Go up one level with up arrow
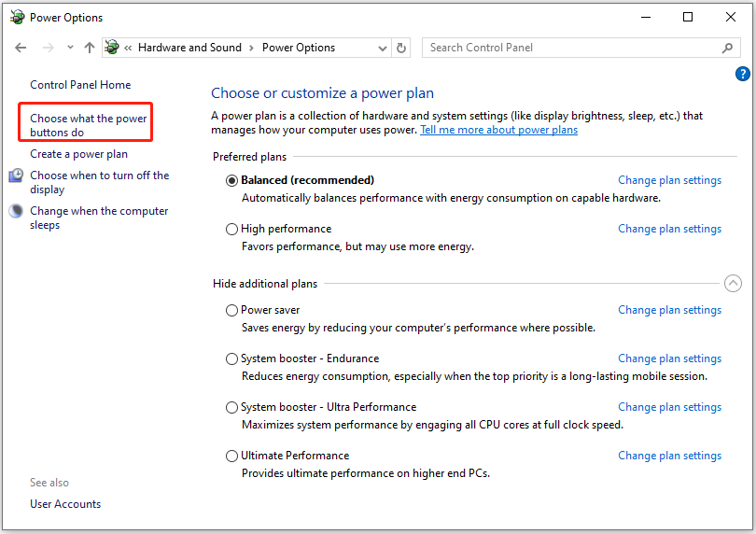The height and width of the screenshot is (534, 756). [90, 48]
